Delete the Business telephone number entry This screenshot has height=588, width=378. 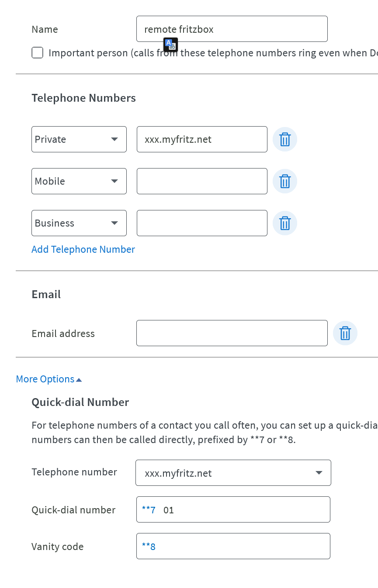click(x=285, y=223)
